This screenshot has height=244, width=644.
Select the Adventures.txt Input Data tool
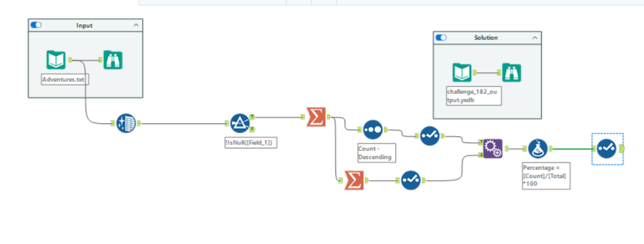click(x=55, y=59)
